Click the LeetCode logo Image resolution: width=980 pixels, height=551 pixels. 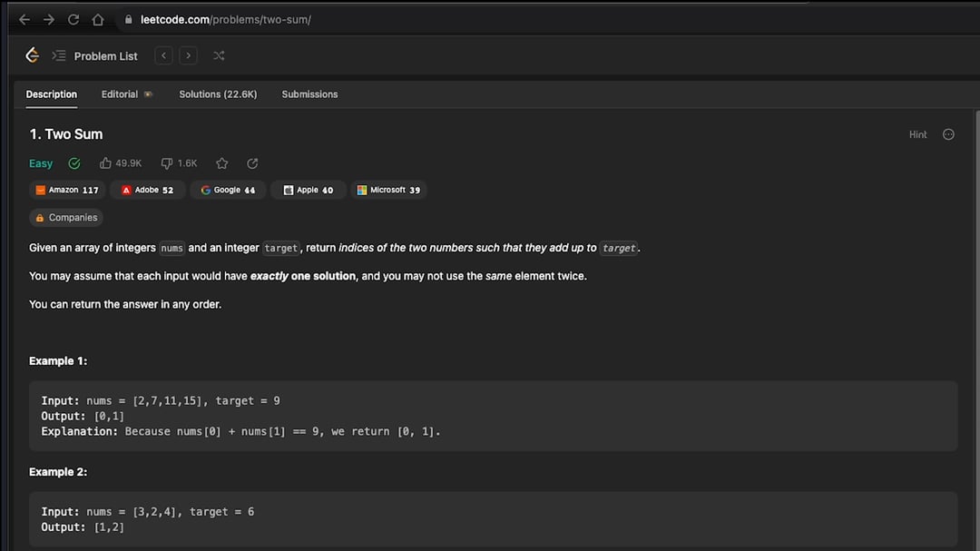[x=33, y=55]
